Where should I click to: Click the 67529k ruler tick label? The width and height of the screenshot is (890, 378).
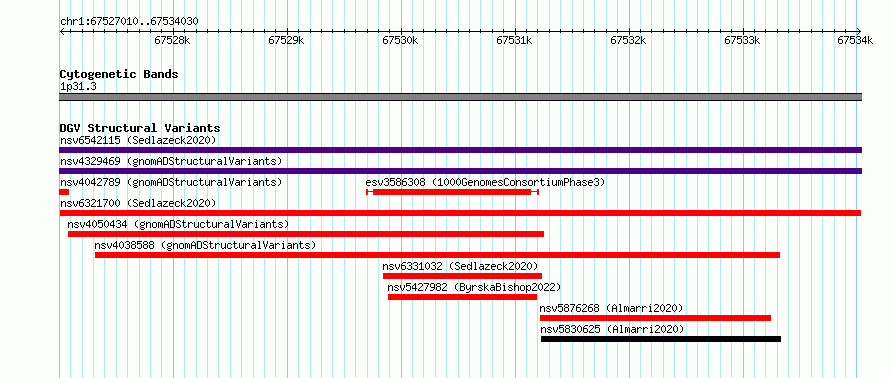click(287, 40)
